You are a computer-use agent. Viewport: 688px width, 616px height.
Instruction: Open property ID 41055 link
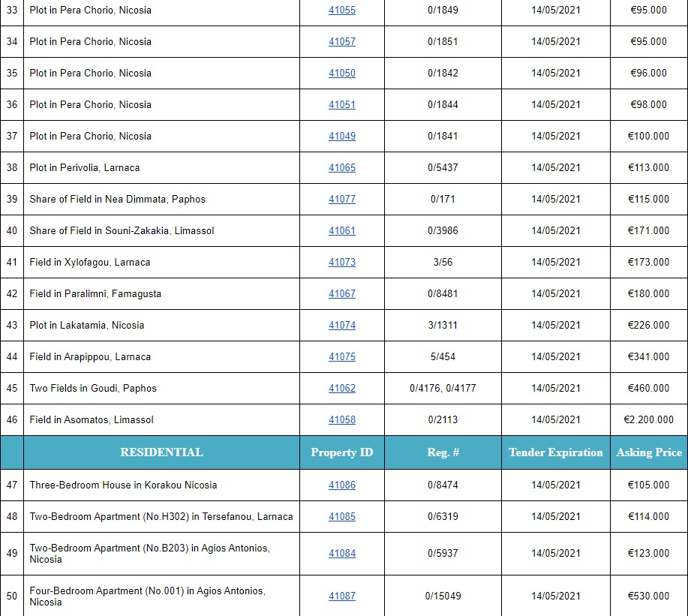coord(342,11)
